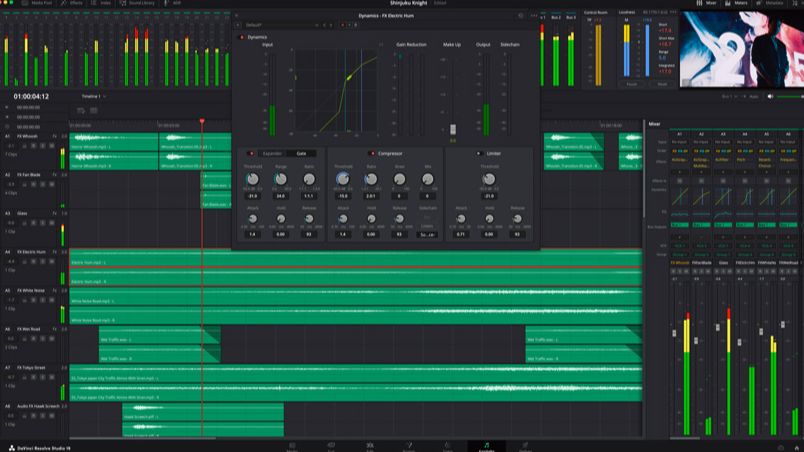The width and height of the screenshot is (804, 452).
Task: Open the Effects panel
Action: 74,4
